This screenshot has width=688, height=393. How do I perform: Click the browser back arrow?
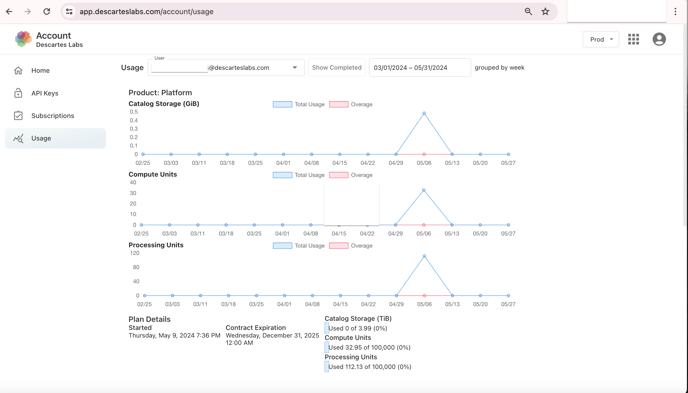9,11
